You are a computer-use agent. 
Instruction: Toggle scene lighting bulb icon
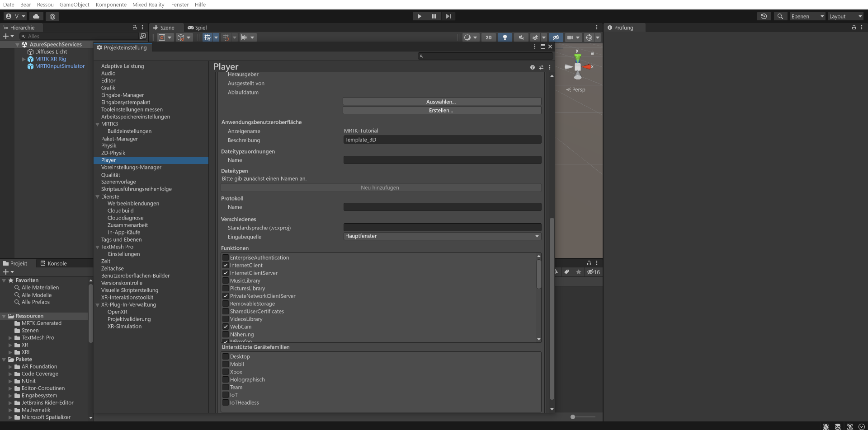[x=505, y=37]
